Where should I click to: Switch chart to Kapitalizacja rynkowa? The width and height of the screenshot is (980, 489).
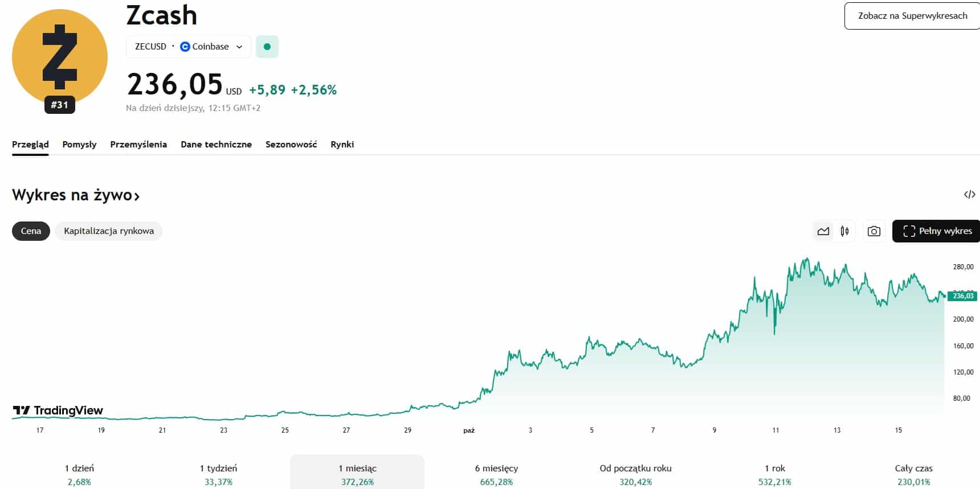click(109, 231)
